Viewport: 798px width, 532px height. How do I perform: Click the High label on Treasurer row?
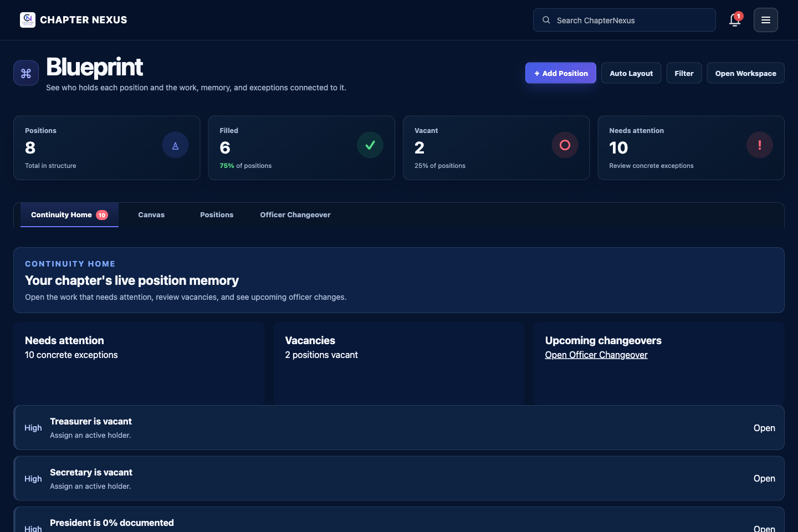(33, 428)
